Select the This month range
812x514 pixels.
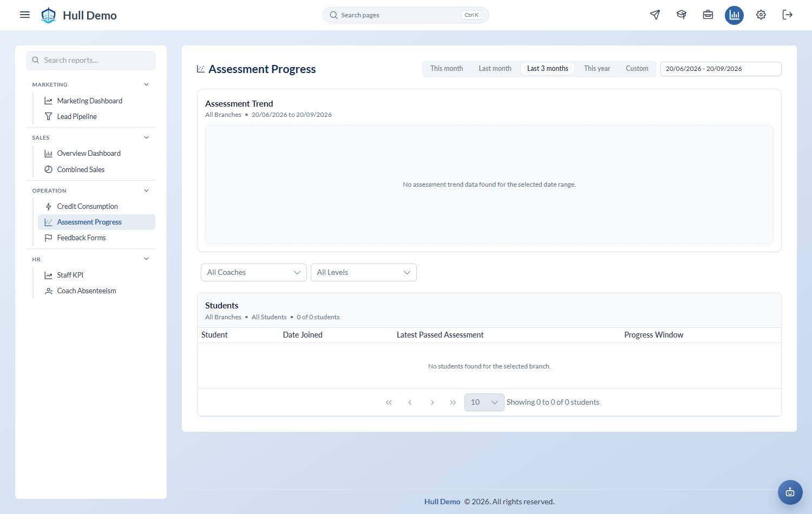point(447,69)
